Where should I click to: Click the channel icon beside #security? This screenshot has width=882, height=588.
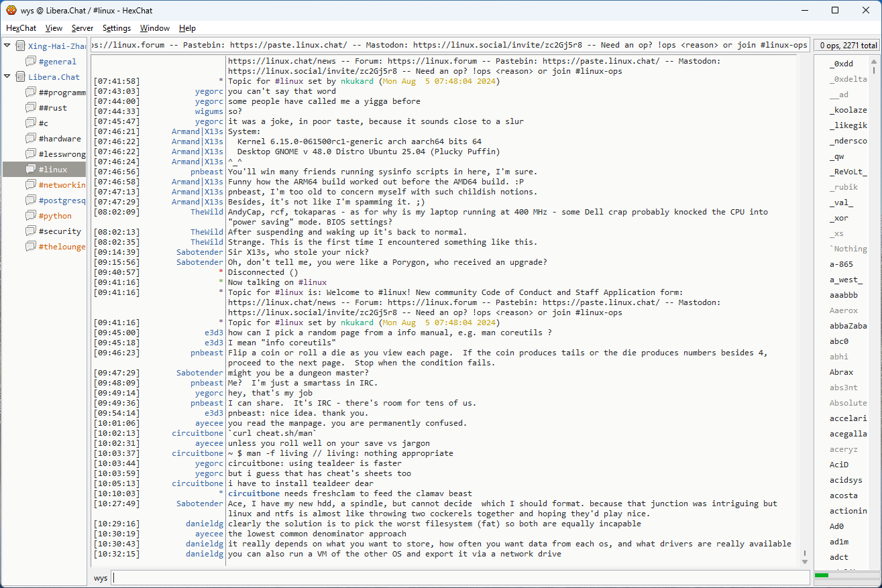coord(31,231)
